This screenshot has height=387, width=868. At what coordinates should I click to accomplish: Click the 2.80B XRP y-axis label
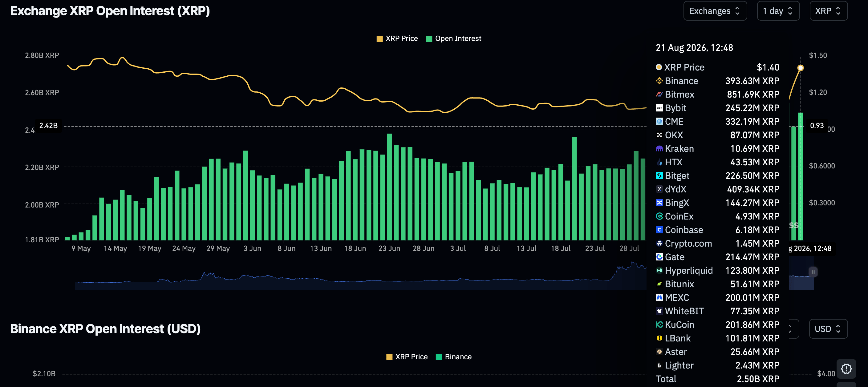click(x=42, y=55)
